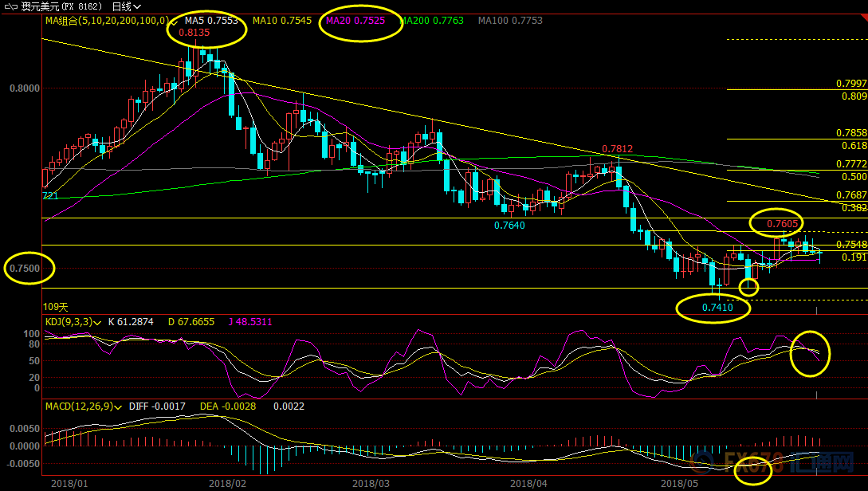Click the link icon beside 澳元美元 title
Viewport: 868px width, 491px height.
pyautogui.click(x=12, y=6)
